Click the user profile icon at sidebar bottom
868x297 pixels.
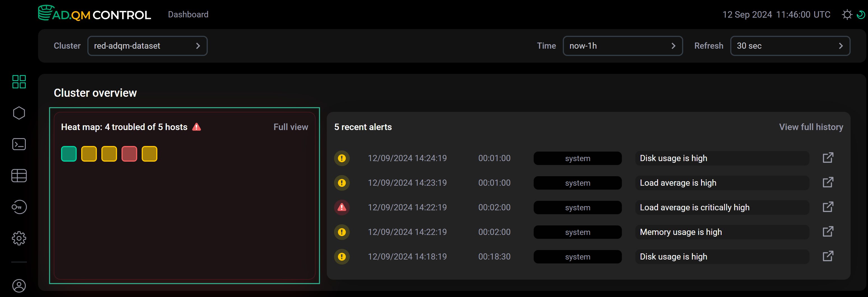[19, 286]
